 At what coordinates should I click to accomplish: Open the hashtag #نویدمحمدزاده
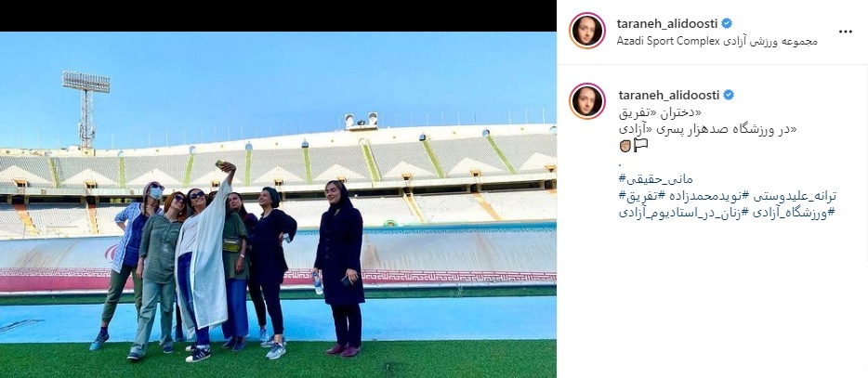tap(704, 195)
